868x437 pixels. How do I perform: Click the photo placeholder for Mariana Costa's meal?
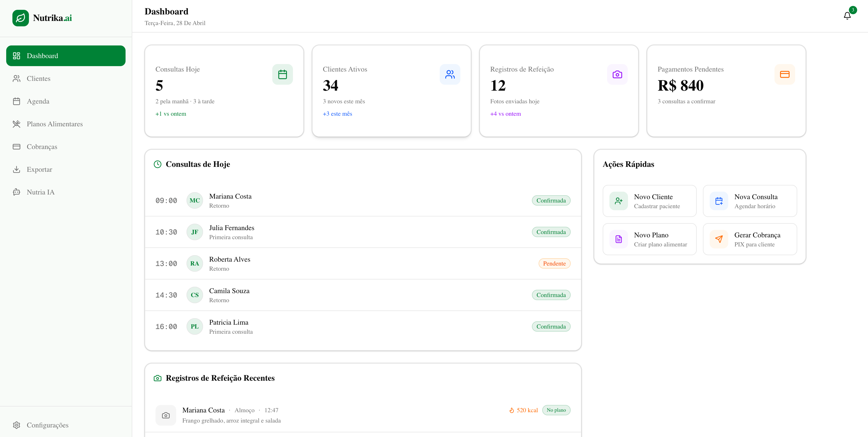(166, 416)
